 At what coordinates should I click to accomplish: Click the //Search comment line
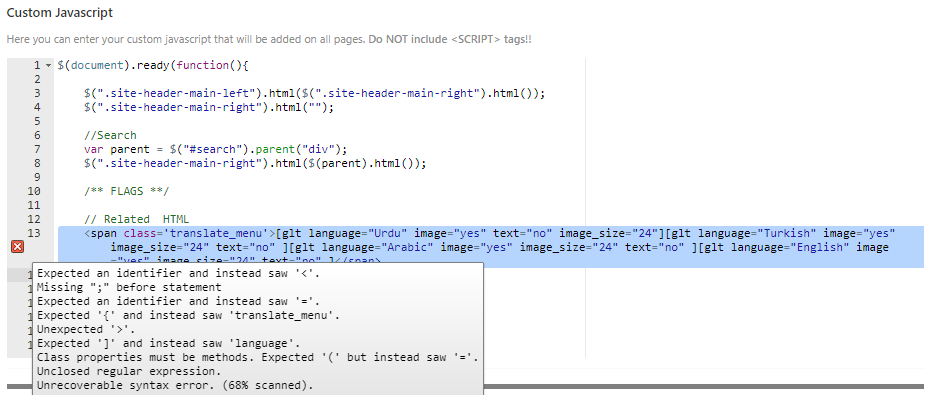pos(110,135)
